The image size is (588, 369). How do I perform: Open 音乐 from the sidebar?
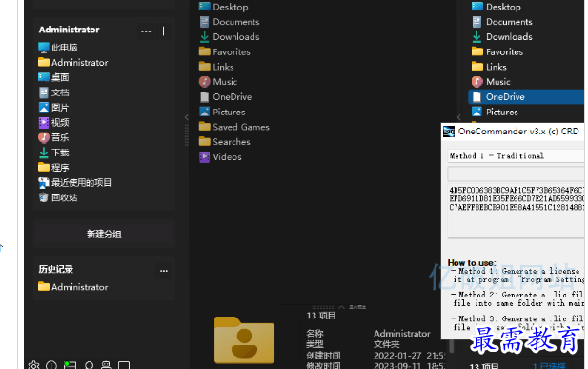click(53, 137)
